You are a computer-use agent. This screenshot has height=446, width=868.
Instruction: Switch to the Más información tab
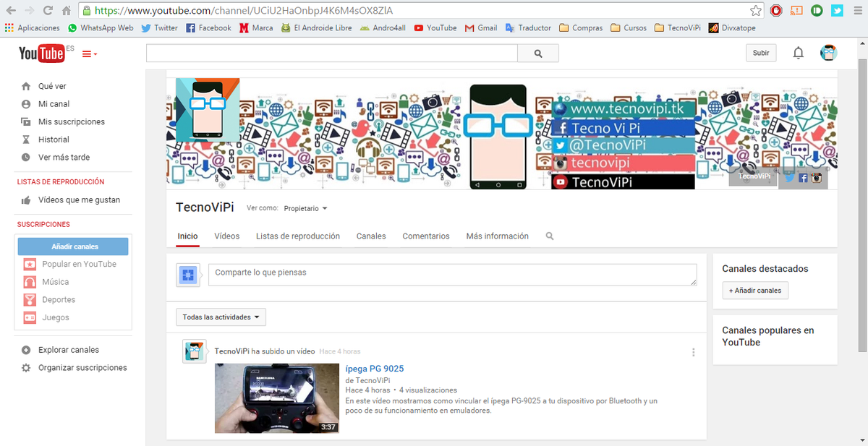[498, 236]
